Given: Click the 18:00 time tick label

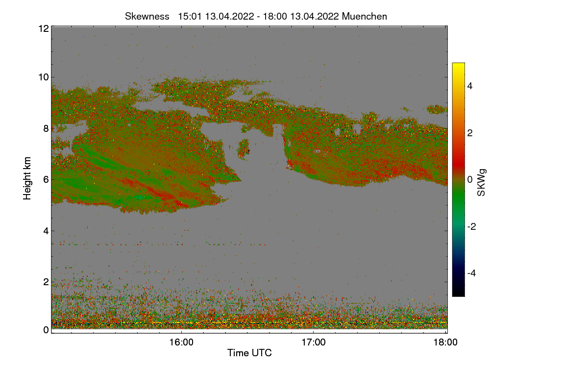Looking at the screenshot, I should [445, 343].
